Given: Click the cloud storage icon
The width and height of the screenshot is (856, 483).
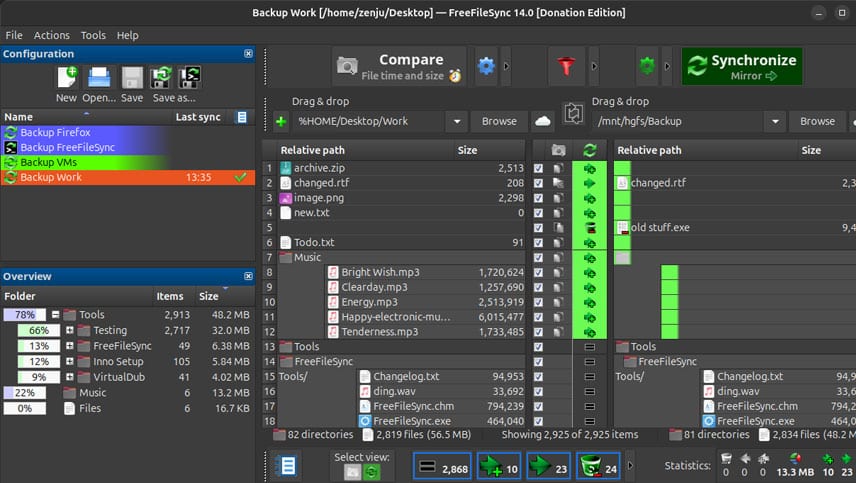Looking at the screenshot, I should 543,121.
